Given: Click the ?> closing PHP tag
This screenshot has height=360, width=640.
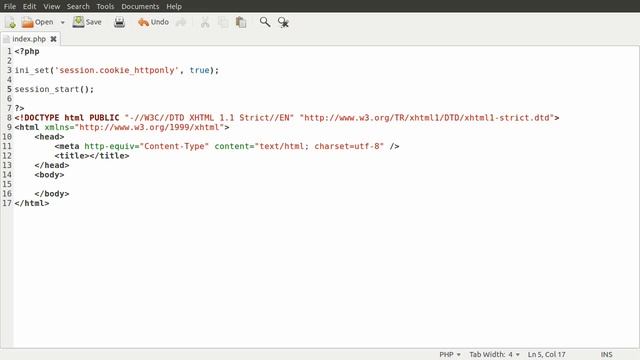Looking at the screenshot, I should (x=20, y=108).
